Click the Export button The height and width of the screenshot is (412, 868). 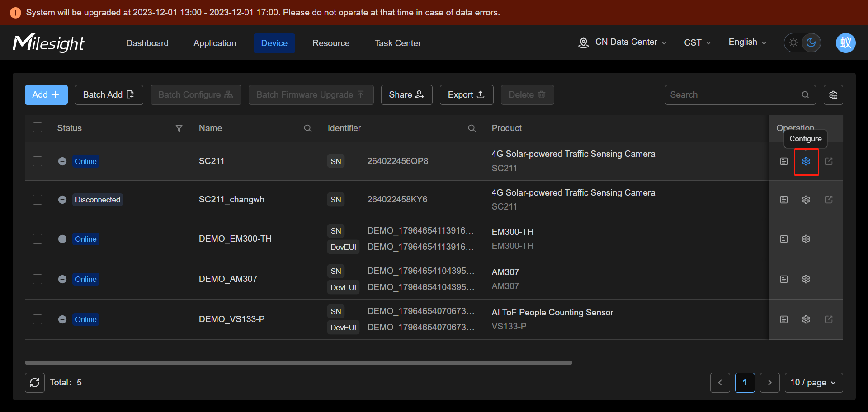(x=467, y=95)
